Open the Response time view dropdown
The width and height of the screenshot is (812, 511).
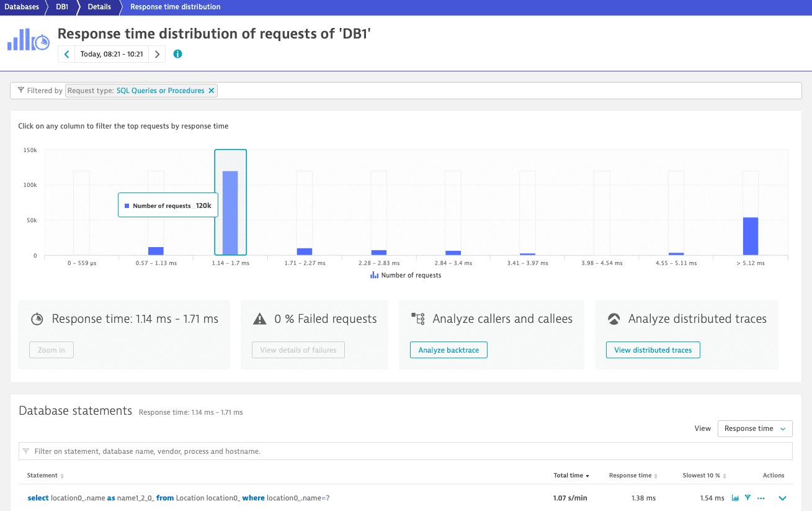754,428
